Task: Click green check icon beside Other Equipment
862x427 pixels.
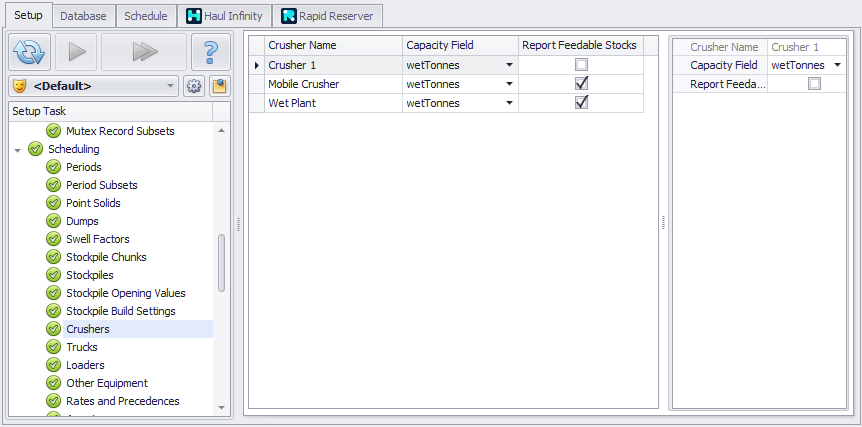Action: (53, 383)
